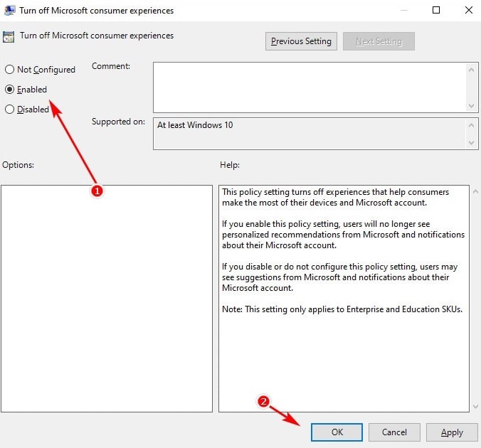Click the 'If you disable or do not configure' paragraph

tap(339, 277)
